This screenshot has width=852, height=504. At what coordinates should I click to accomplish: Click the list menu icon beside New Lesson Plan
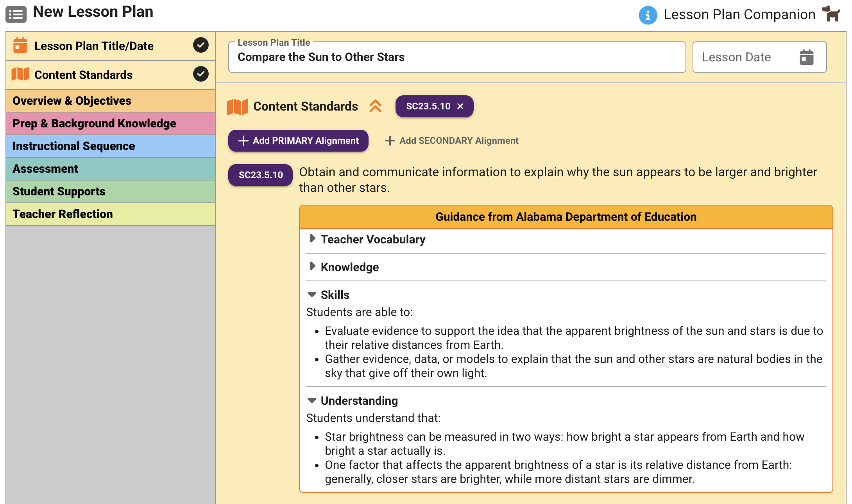pos(16,14)
